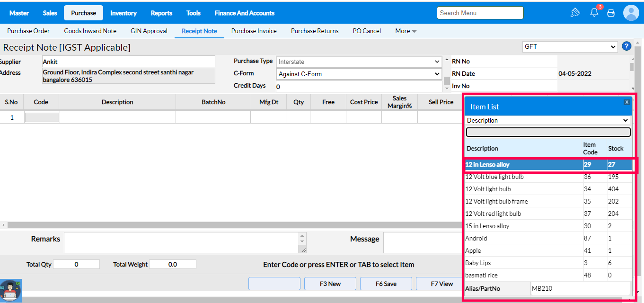Open the C-Form dropdown

point(359,74)
